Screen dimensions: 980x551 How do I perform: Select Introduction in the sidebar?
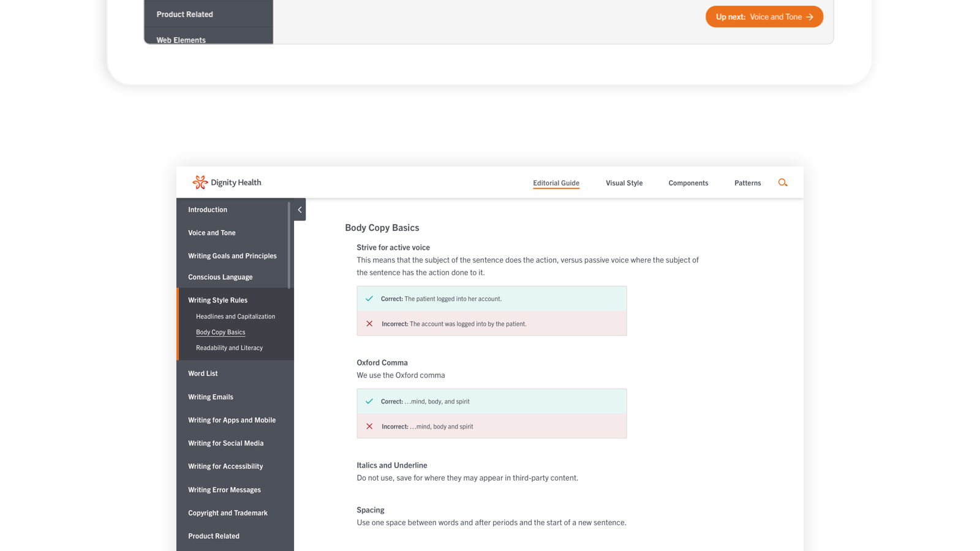(208, 209)
